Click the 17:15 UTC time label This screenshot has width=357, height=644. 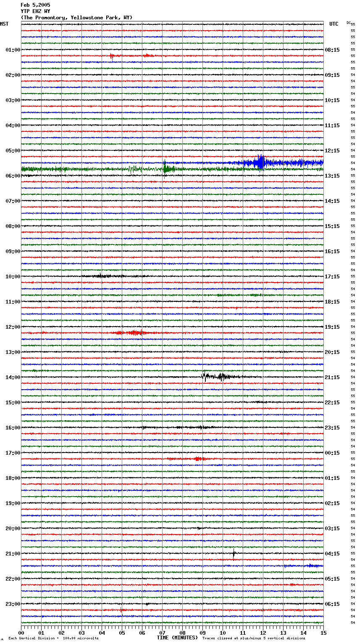tap(332, 277)
